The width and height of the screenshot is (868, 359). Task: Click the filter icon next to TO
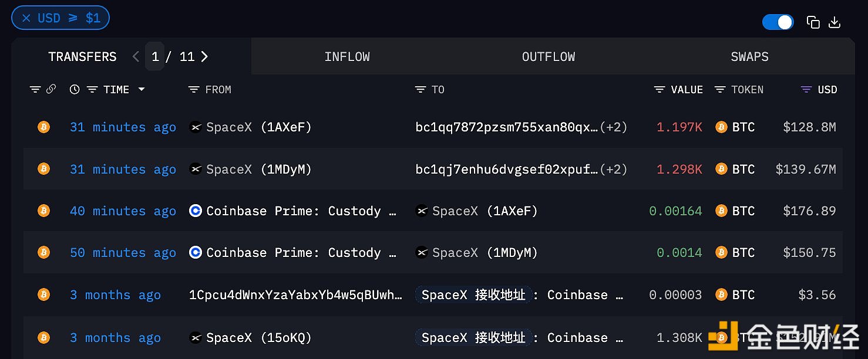click(x=420, y=90)
